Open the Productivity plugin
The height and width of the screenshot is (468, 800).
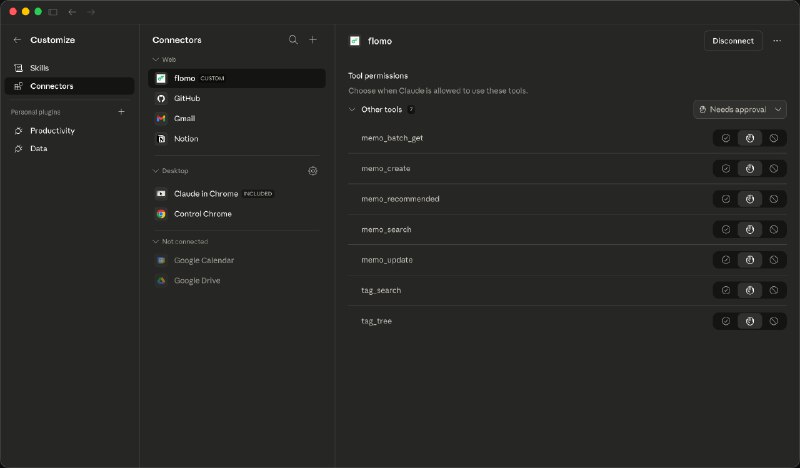tap(52, 131)
